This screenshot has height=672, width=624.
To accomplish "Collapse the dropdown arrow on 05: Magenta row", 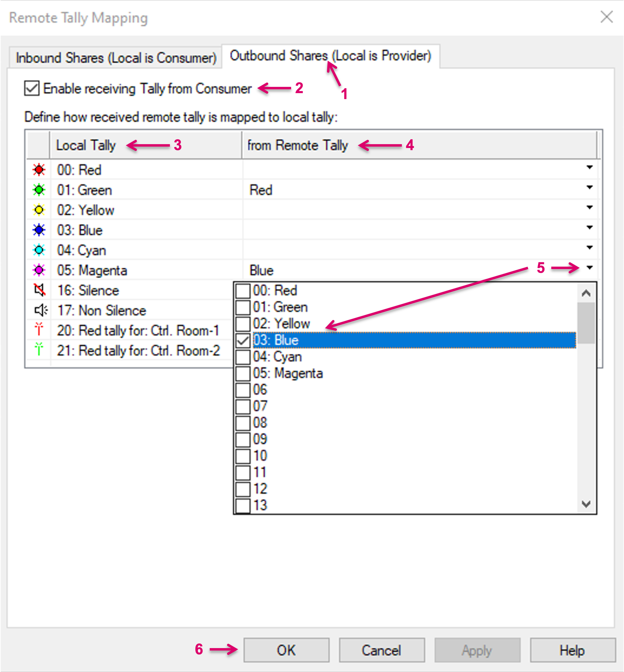I will click(590, 268).
